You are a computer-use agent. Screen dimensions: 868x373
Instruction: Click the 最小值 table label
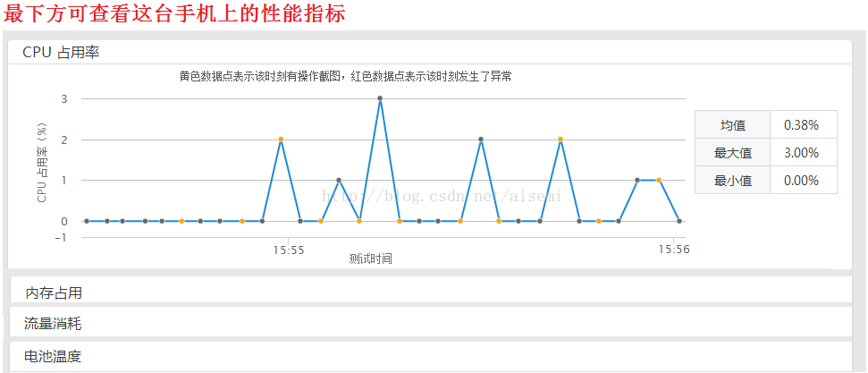pyautogui.click(x=732, y=180)
